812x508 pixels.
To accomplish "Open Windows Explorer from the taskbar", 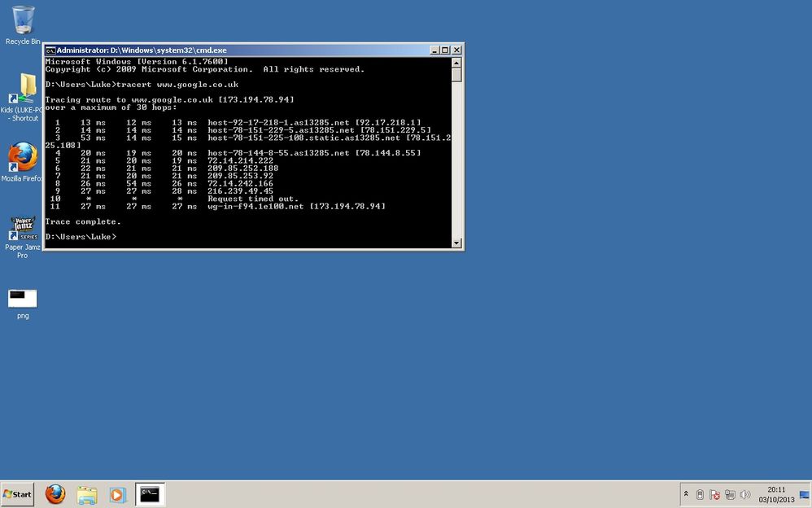I will tap(85, 494).
